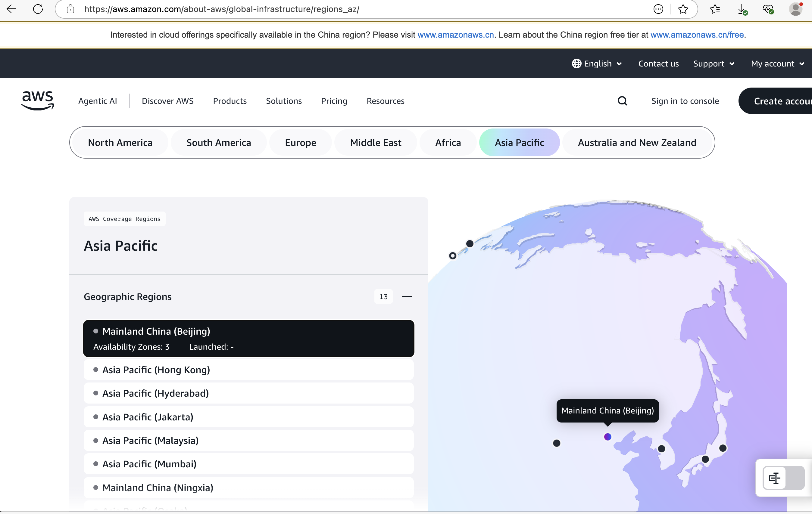Switch to the South America tab
This screenshot has height=514, width=812.
tap(219, 142)
